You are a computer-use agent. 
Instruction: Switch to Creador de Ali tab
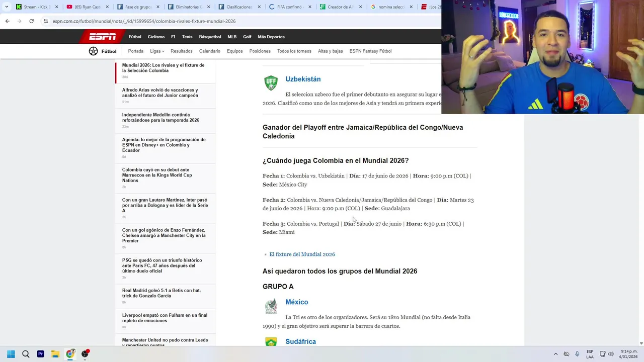341,7
